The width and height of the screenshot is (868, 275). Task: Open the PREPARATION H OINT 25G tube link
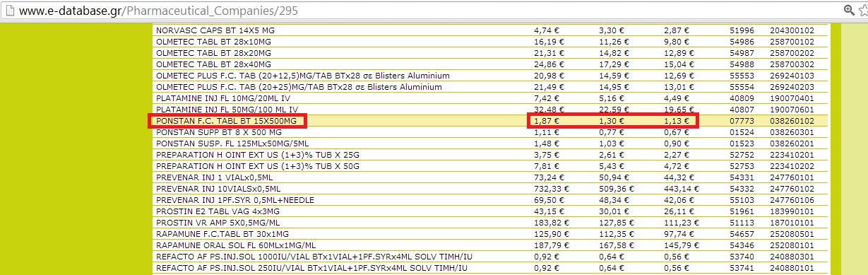pos(258,155)
